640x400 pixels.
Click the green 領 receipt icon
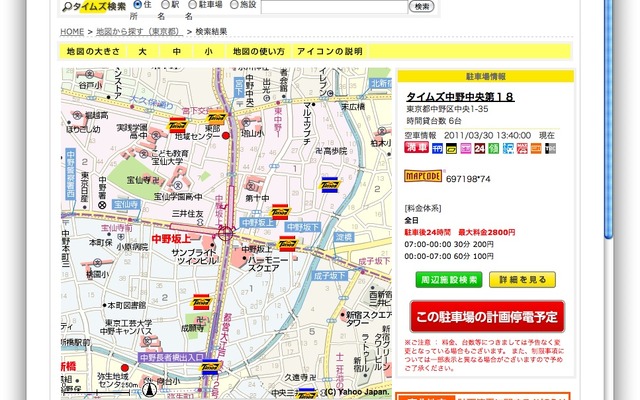click(494, 148)
